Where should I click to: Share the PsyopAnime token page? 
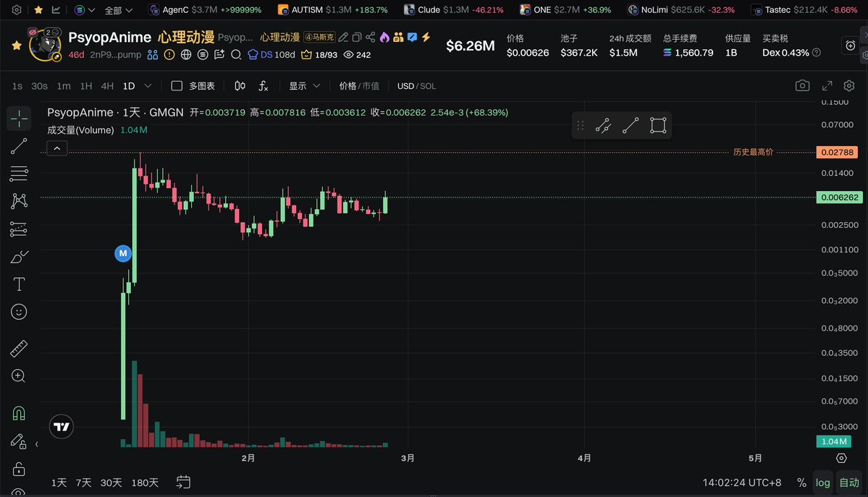371,37
